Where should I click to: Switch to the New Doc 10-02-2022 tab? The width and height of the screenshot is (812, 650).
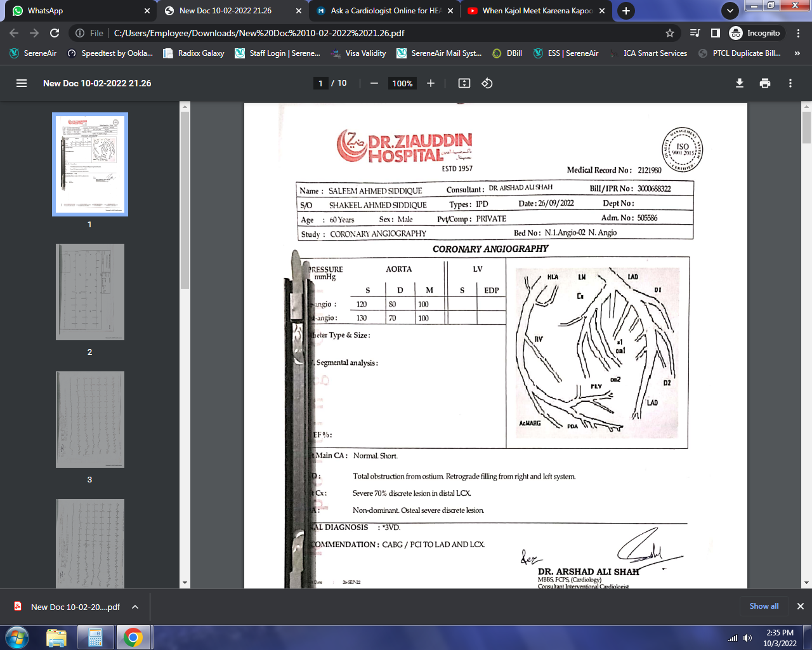click(233, 11)
